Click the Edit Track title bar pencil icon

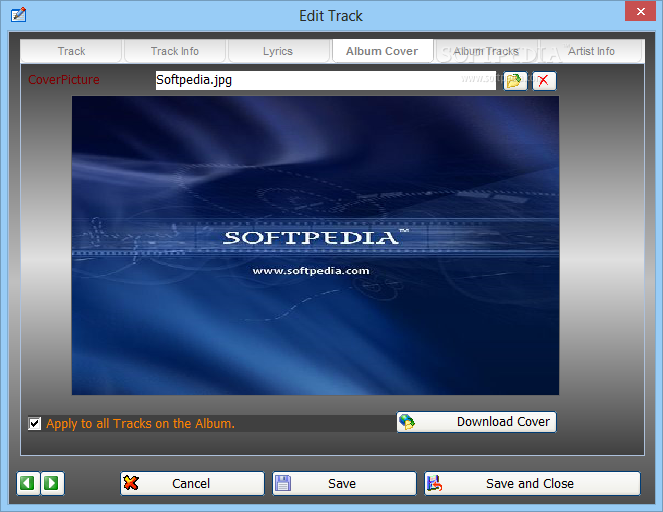coord(19,15)
